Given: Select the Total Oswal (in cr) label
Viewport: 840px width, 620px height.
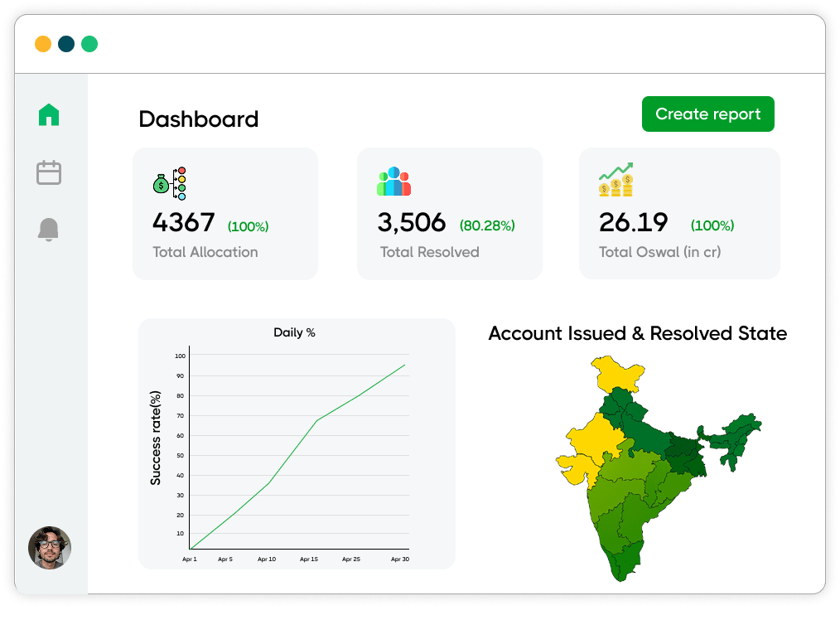Looking at the screenshot, I should click(659, 252).
